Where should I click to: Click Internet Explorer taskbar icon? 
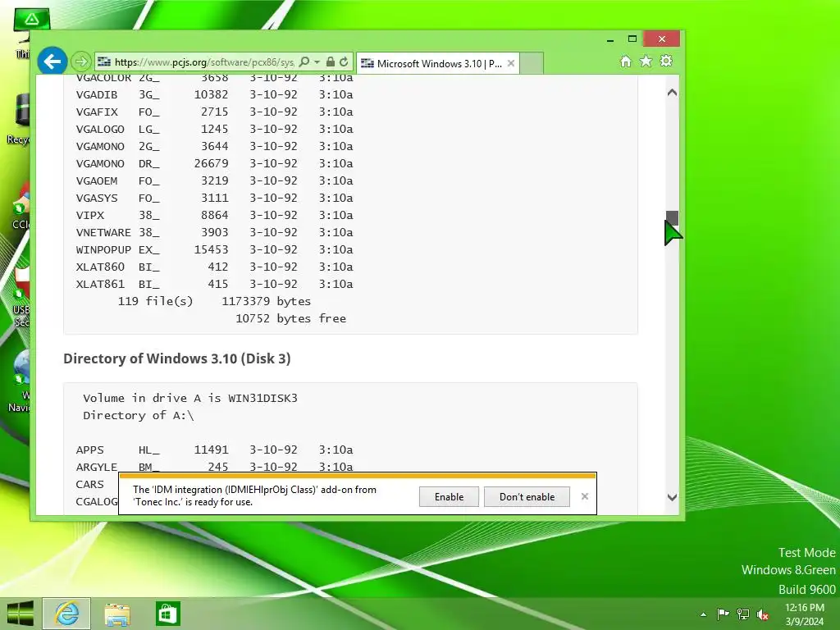[66, 614]
